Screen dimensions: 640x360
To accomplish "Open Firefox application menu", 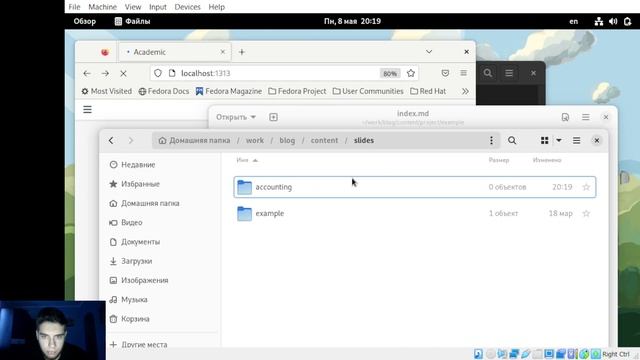I will coord(463,73).
